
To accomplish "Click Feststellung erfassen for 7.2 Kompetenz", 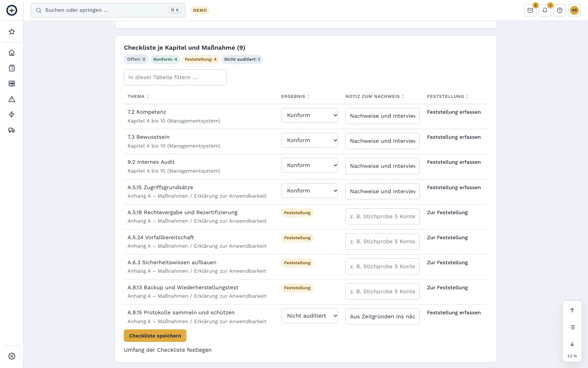I will coord(454,112).
